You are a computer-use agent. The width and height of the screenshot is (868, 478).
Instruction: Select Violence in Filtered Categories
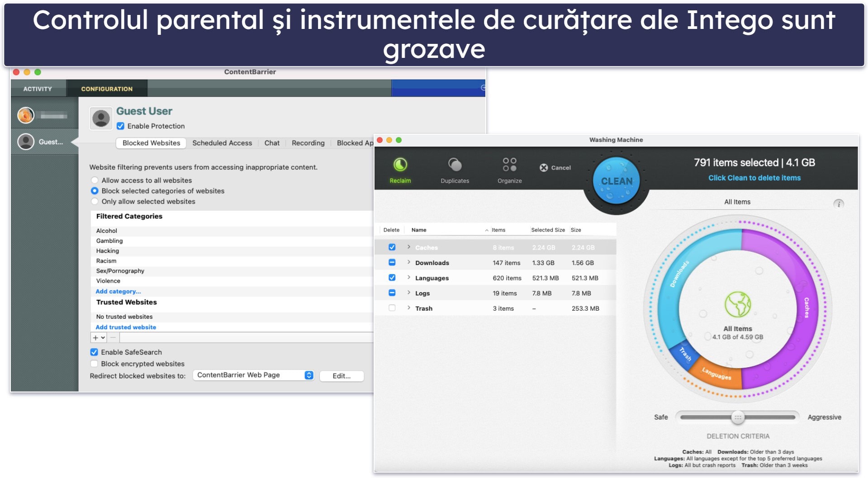point(108,280)
